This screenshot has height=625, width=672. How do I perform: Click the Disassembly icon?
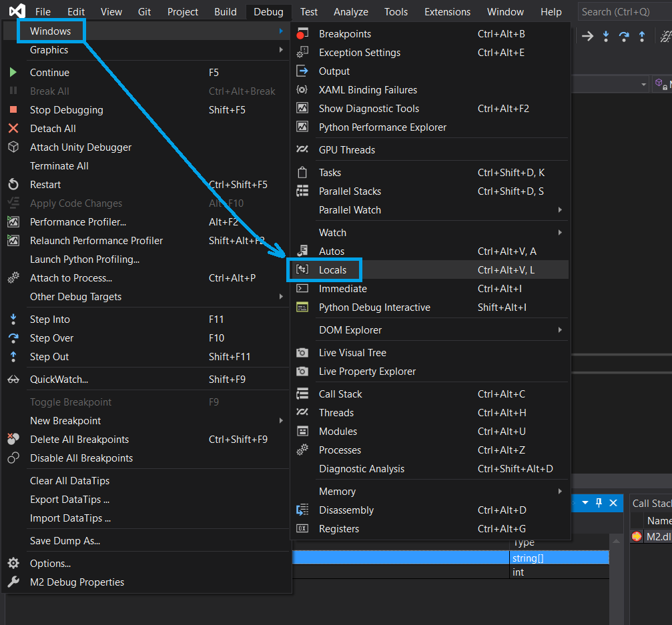[x=302, y=510]
